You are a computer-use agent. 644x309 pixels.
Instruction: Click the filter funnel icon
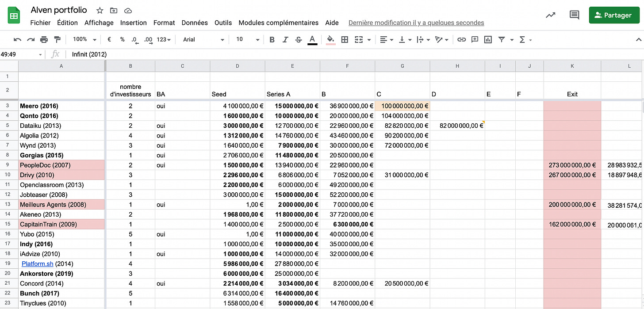point(502,39)
